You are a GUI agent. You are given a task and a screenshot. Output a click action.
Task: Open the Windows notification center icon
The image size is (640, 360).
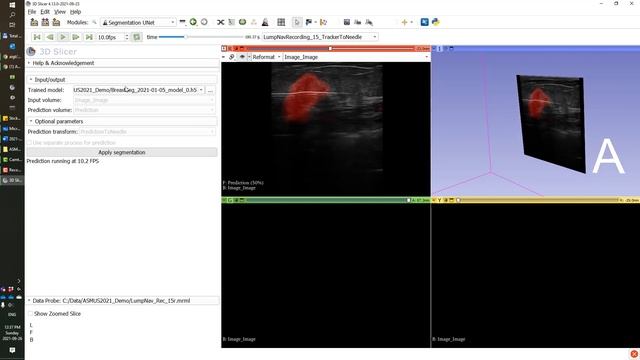(x=12, y=351)
